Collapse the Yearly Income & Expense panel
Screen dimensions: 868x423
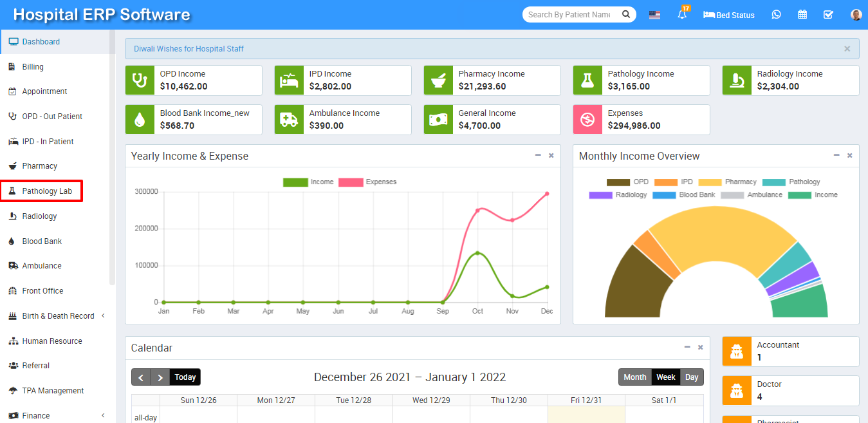[538, 155]
